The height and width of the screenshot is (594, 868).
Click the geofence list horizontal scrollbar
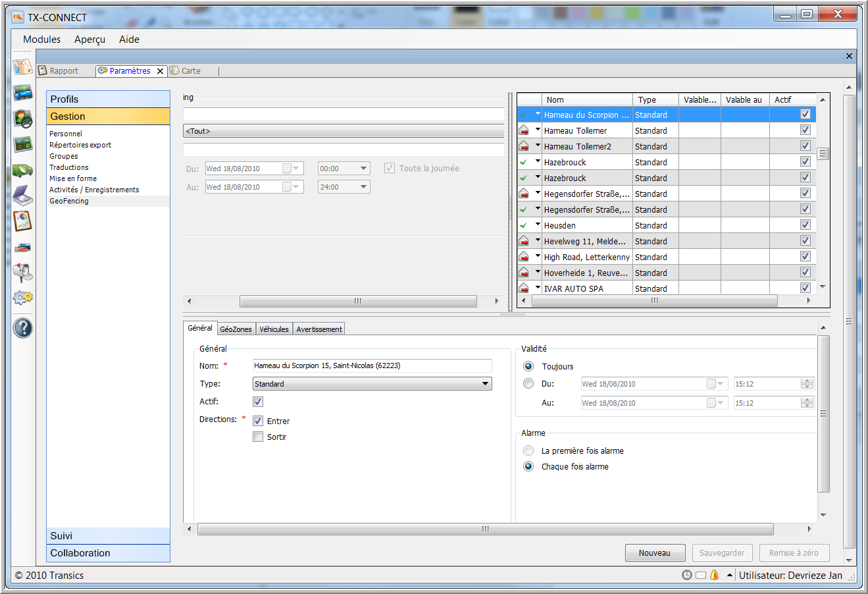(x=654, y=301)
